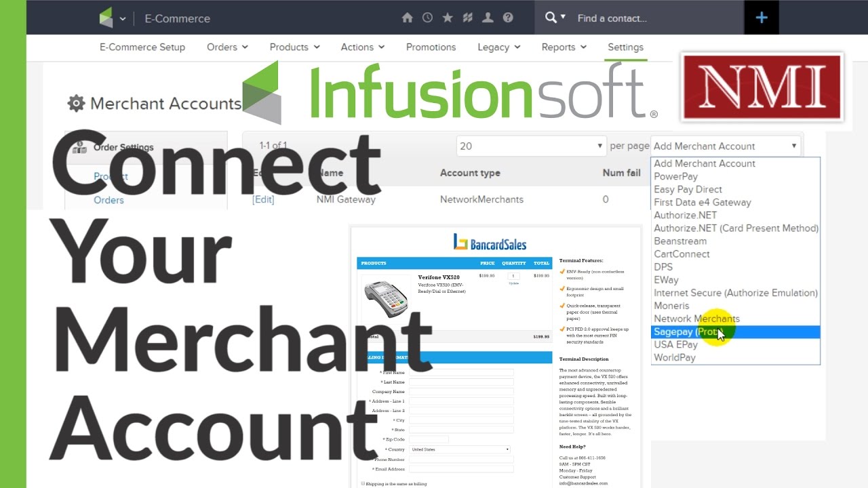Open the Promotions menu item
The height and width of the screenshot is (488, 868).
tap(431, 47)
